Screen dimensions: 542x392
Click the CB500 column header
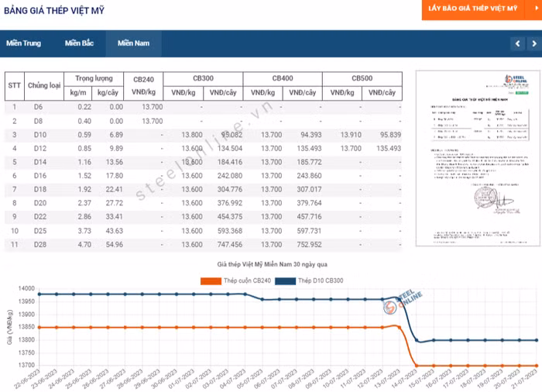pos(362,78)
